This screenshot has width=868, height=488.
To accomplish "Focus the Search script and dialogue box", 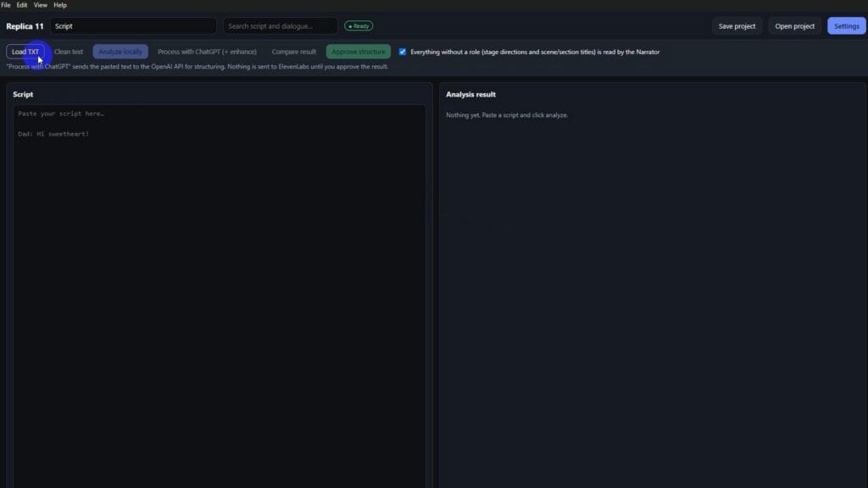I will click(x=281, y=26).
